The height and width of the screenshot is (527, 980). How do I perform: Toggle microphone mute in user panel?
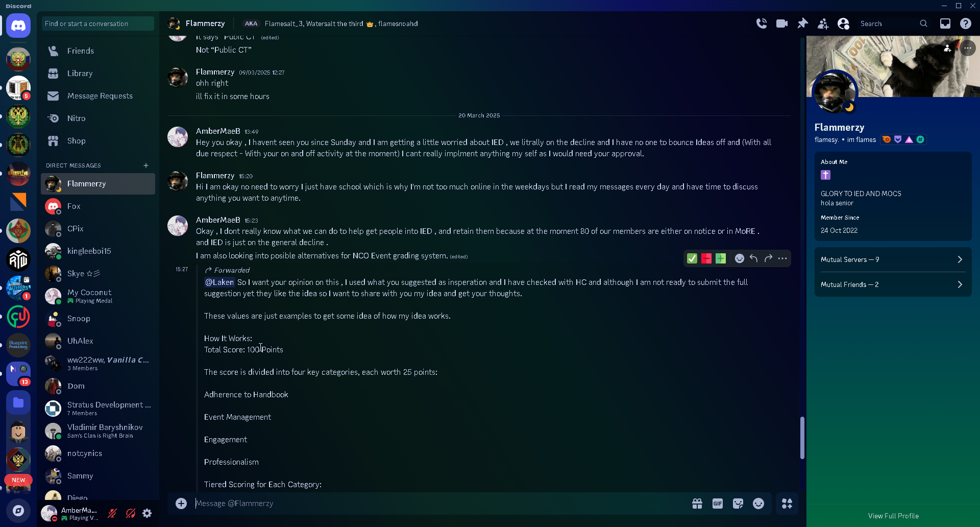[x=112, y=513]
